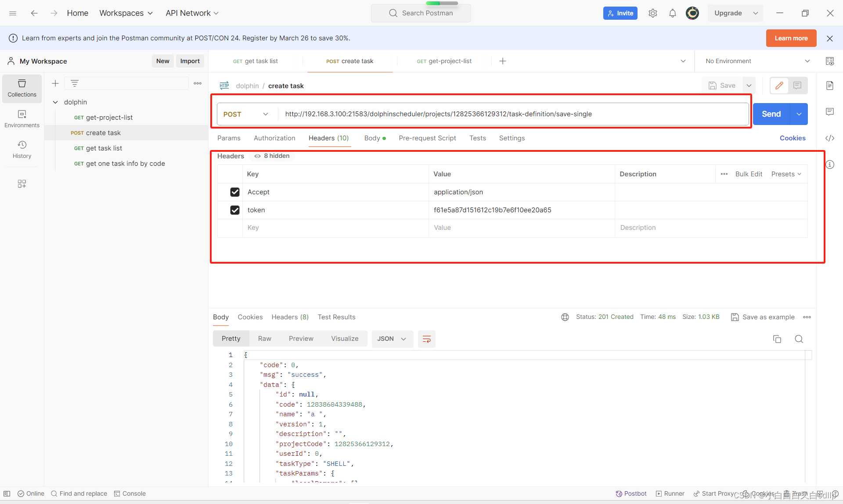Toggle the token header checkbox
The height and width of the screenshot is (504, 843).
[235, 210]
